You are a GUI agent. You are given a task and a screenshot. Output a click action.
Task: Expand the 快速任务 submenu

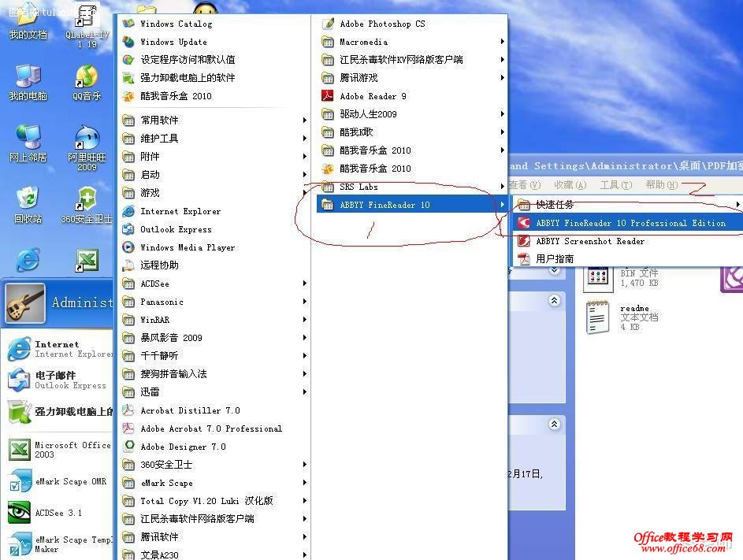[628, 205]
